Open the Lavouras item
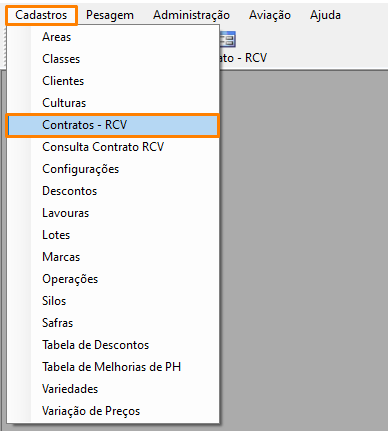The height and width of the screenshot is (431, 388). [x=113, y=213]
